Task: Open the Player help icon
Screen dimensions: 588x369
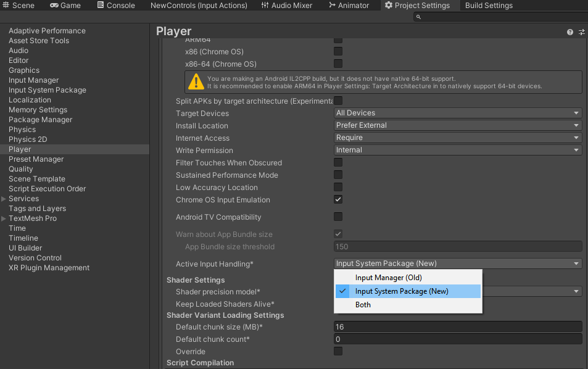Action: pyautogui.click(x=570, y=32)
